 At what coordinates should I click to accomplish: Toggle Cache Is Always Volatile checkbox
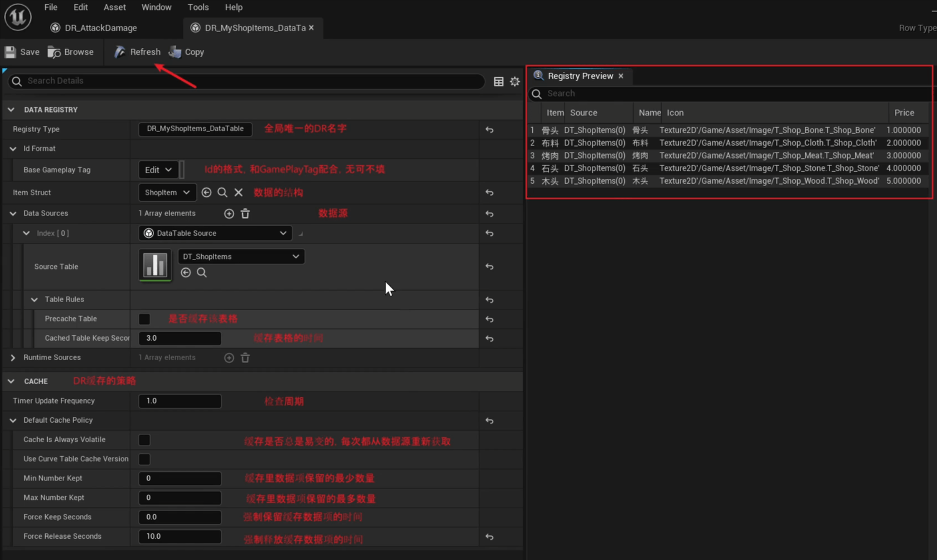pos(144,439)
